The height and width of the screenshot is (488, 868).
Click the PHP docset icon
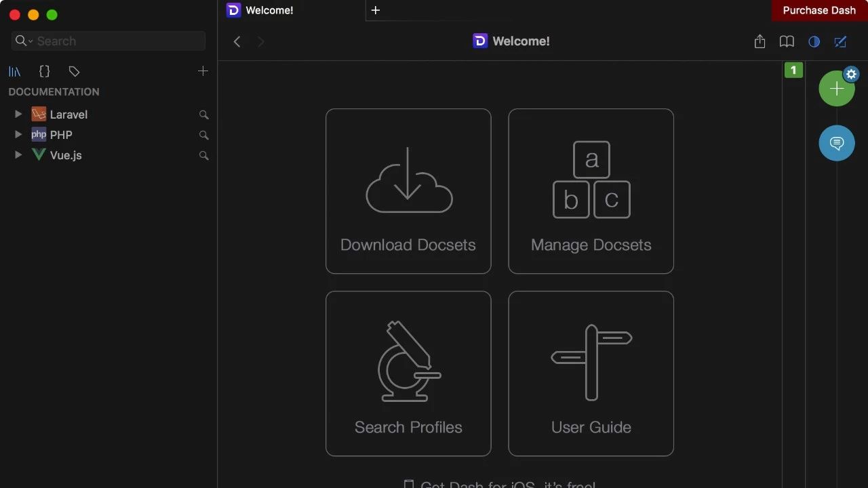tap(39, 134)
